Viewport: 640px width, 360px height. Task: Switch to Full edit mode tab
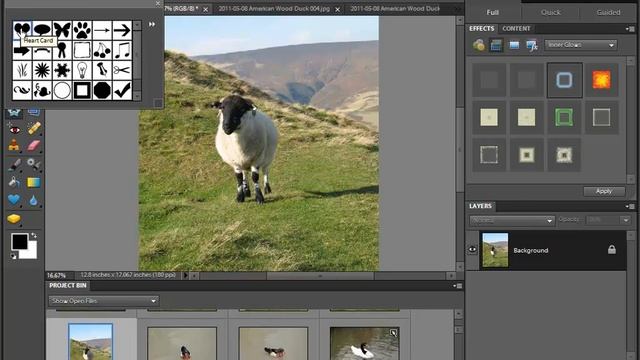493,12
